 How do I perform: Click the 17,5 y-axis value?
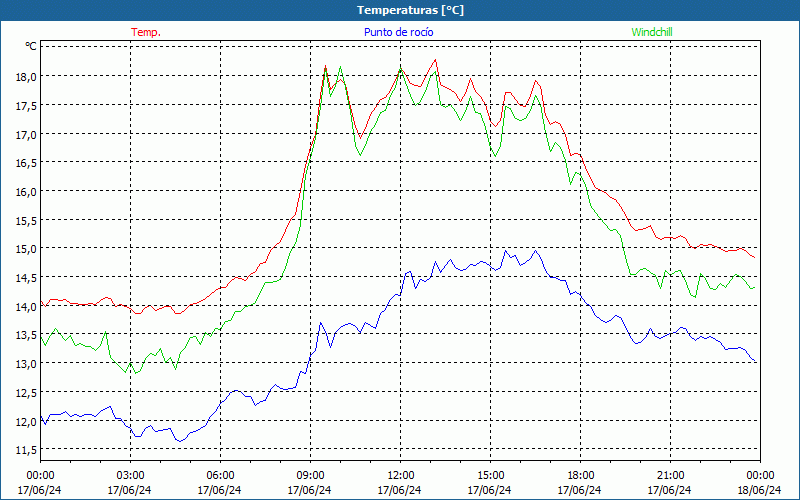click(x=28, y=105)
